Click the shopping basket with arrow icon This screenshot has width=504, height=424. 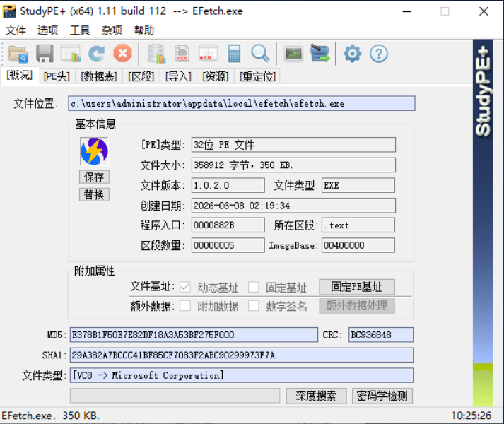click(320, 54)
